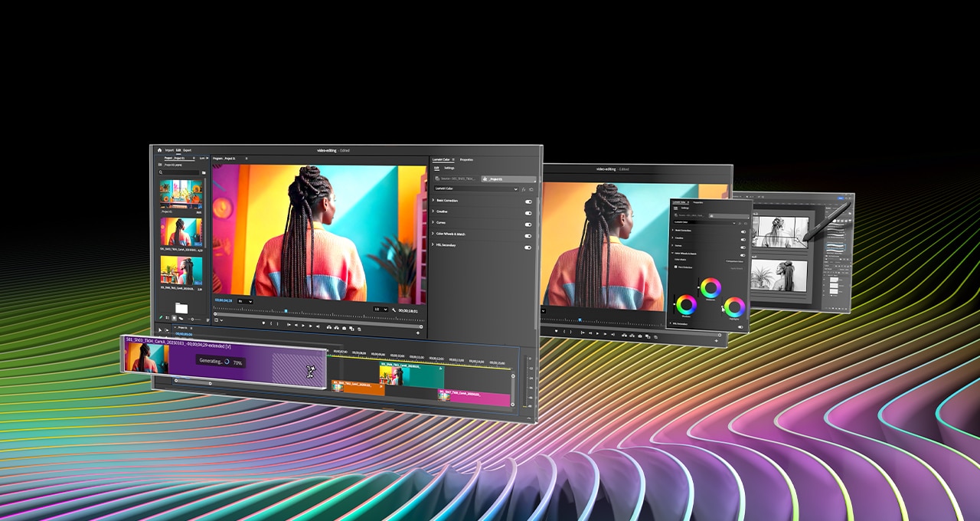Select the wrench settings icon in the Program monitor
This screenshot has height=521, width=980.
[x=394, y=310]
